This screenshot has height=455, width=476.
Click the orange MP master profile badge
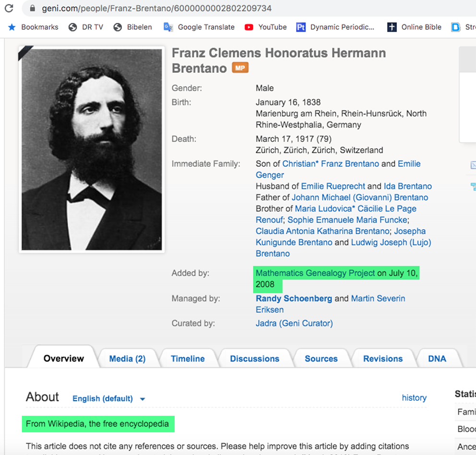tap(240, 68)
